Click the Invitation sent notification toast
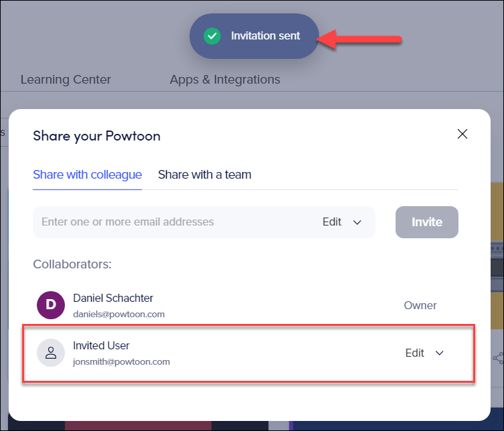Image resolution: width=504 pixels, height=431 pixels. (x=254, y=36)
